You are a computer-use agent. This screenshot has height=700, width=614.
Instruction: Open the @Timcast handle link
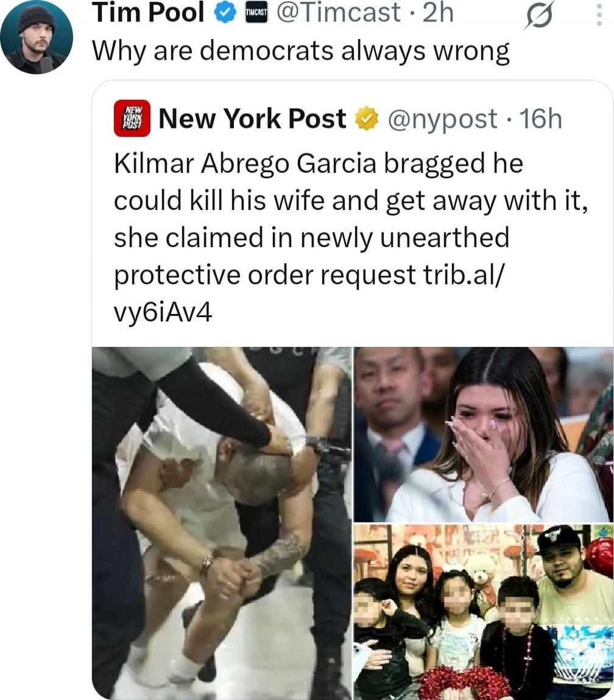click(339, 12)
